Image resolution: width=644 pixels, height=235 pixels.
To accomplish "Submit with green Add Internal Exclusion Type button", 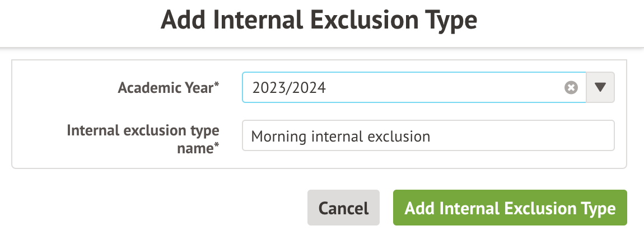I will 510,208.
